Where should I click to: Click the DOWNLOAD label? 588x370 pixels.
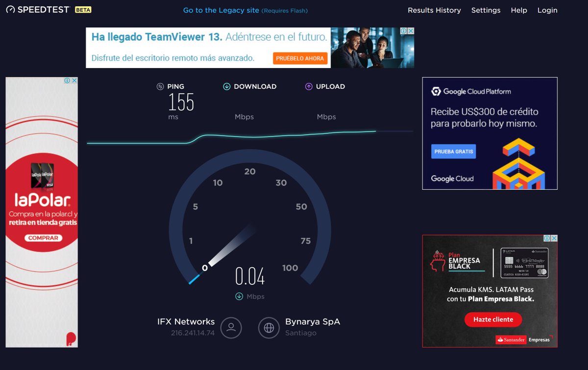coord(255,87)
